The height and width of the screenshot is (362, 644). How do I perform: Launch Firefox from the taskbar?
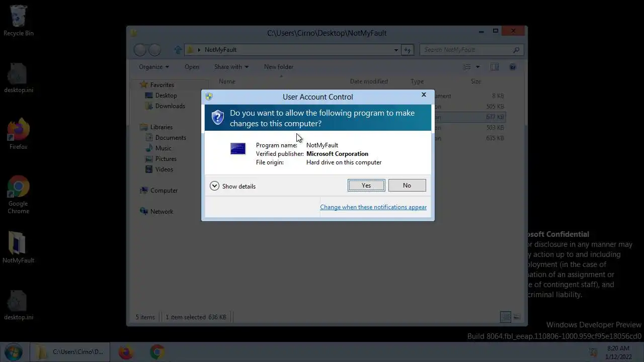click(x=126, y=352)
